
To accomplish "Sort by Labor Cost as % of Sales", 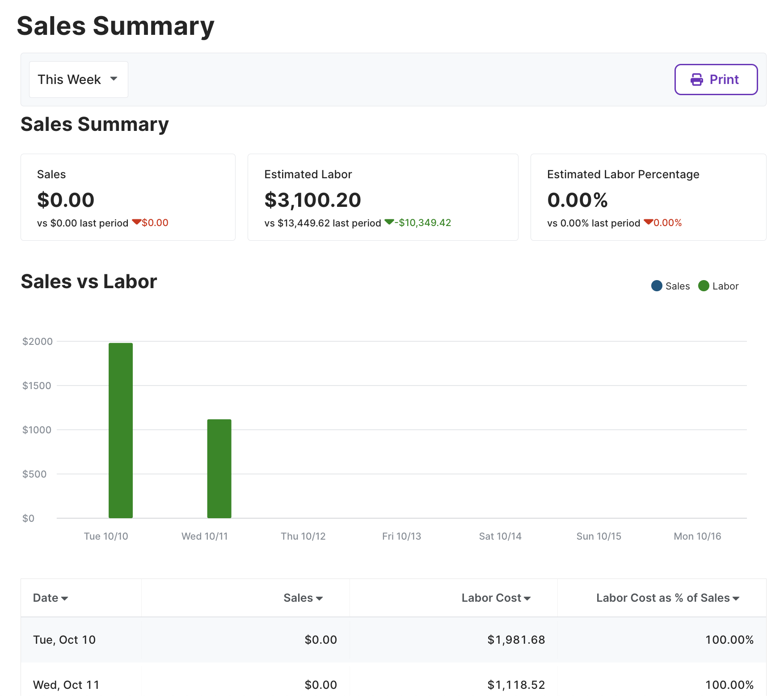I will (x=668, y=598).
